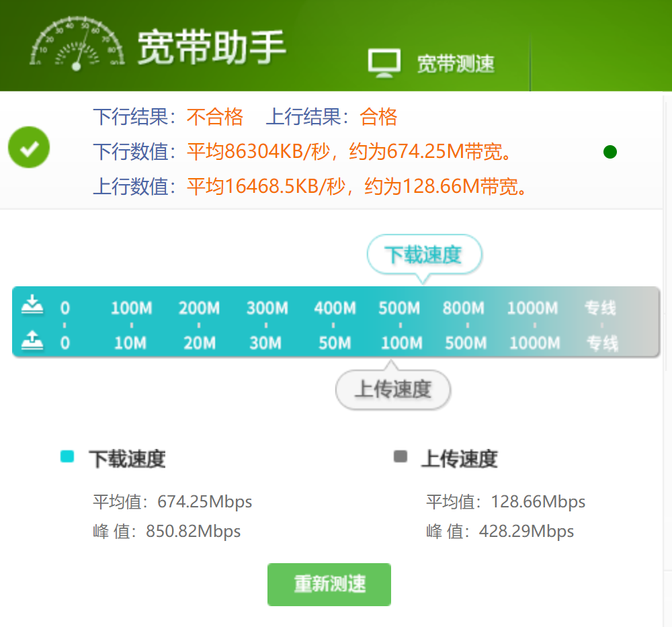Click the green checkmark result icon
Screen dimensions: 672x627
coord(29,147)
